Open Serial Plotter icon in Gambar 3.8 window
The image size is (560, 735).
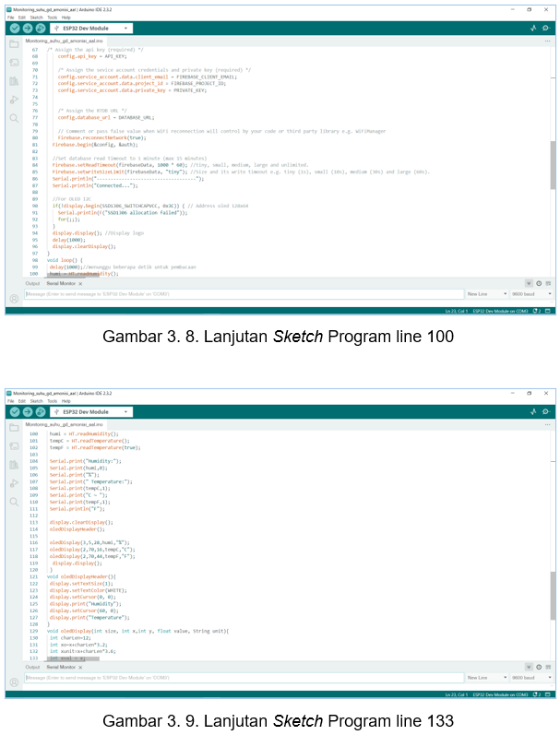533,28
